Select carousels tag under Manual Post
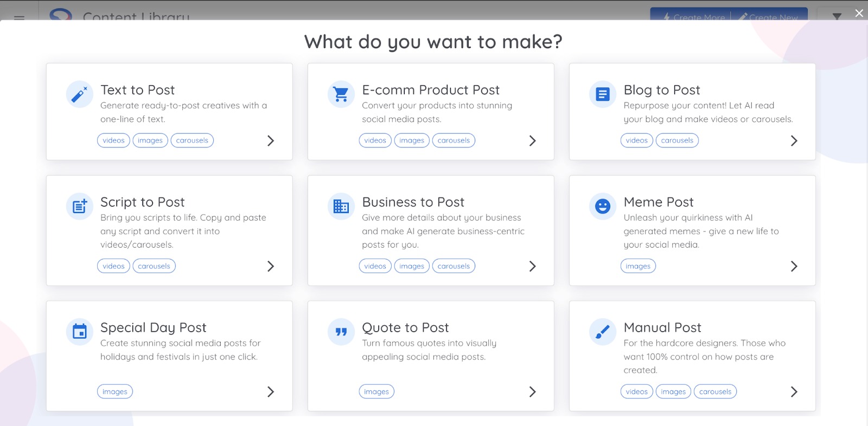The image size is (868, 426). point(715,391)
